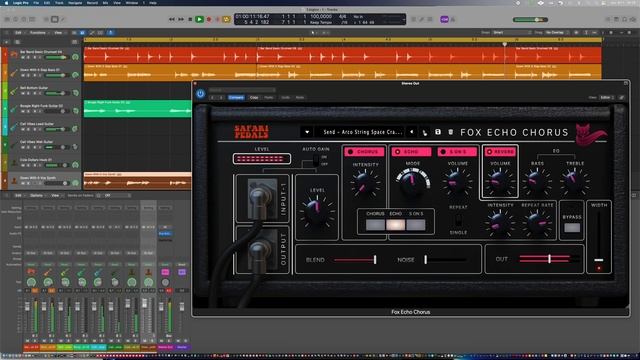The width and height of the screenshot is (640, 360).
Task: Click the save preset floppy icon
Action: tap(438, 132)
